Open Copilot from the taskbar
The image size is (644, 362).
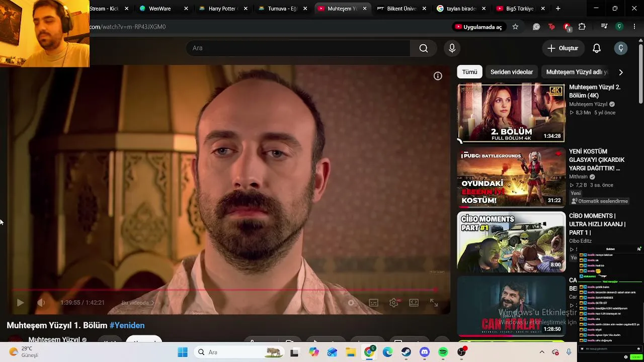coord(314,352)
